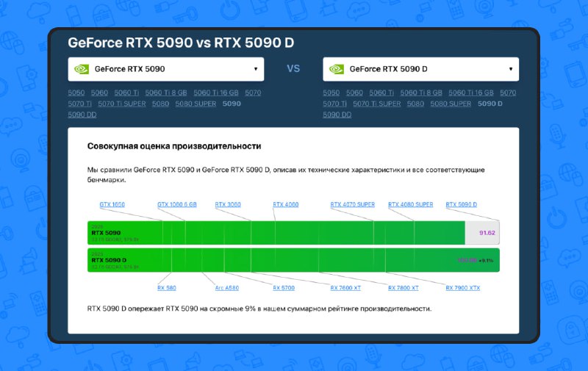
Task: Open RX 7900 XTX chart label link
Action: coord(463,288)
